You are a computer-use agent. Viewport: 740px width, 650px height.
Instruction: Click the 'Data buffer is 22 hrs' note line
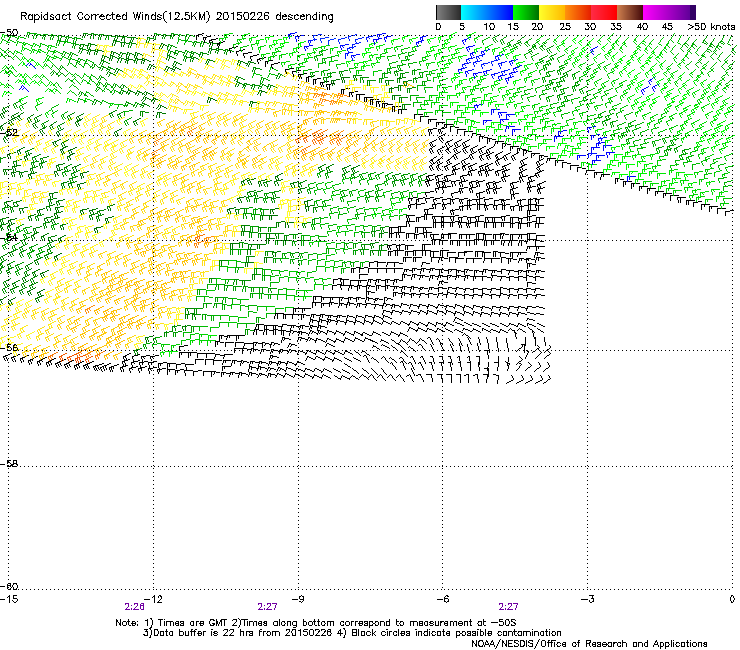(352, 633)
